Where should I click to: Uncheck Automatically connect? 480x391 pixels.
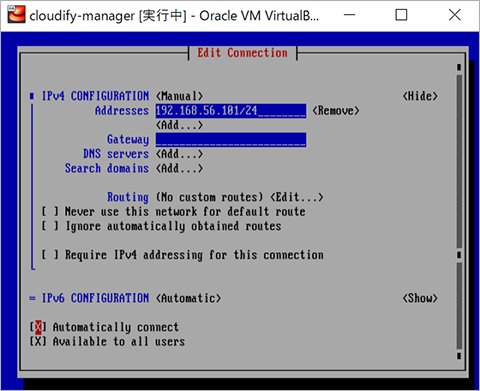pyautogui.click(x=38, y=327)
